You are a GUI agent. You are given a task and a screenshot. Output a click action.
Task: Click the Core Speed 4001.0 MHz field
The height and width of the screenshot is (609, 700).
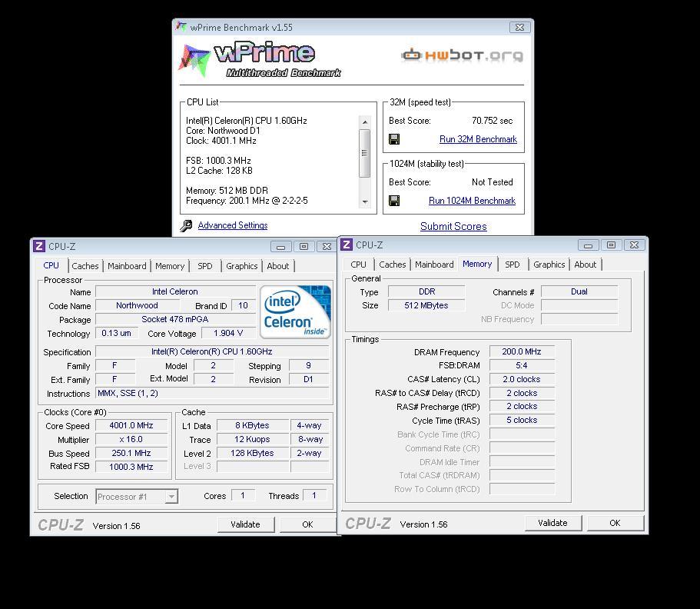click(131, 425)
